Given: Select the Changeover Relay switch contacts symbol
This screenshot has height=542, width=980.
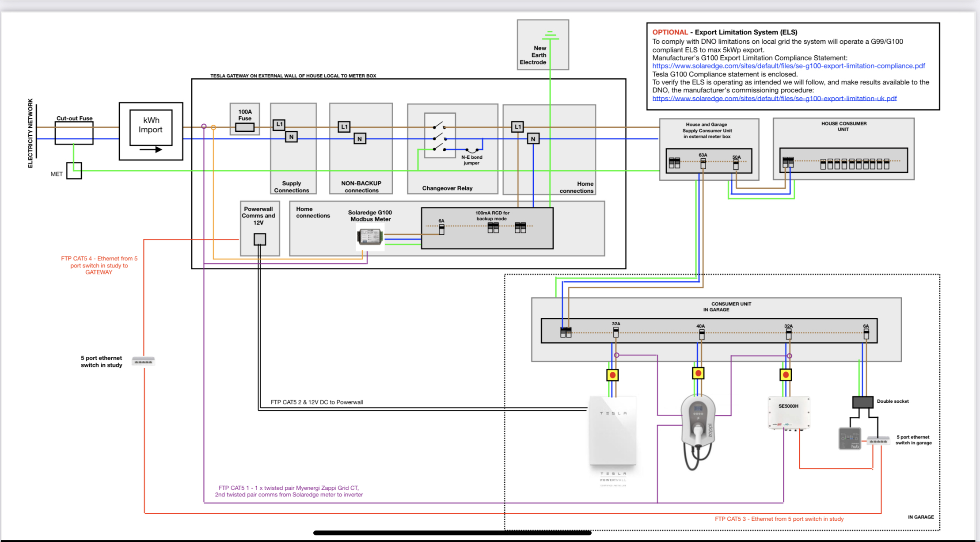Looking at the screenshot, I should pyautogui.click(x=440, y=136).
